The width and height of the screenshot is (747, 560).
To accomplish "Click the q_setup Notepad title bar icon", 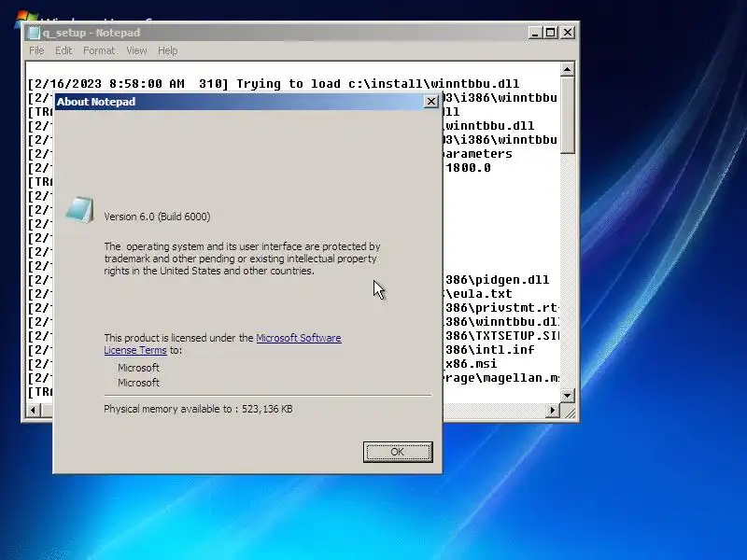I will [x=34, y=33].
